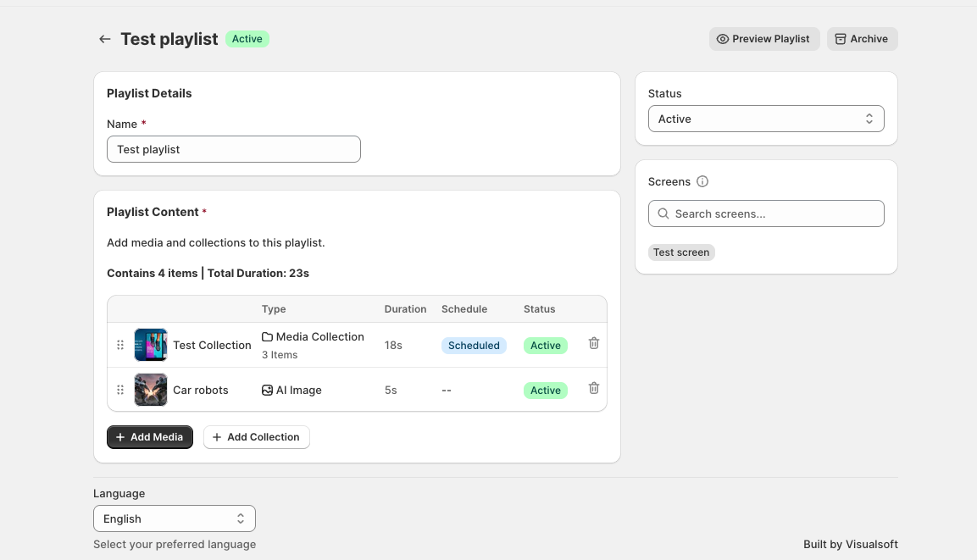The image size is (977, 560).
Task: Go back using the left arrow icon
Action: (105, 39)
